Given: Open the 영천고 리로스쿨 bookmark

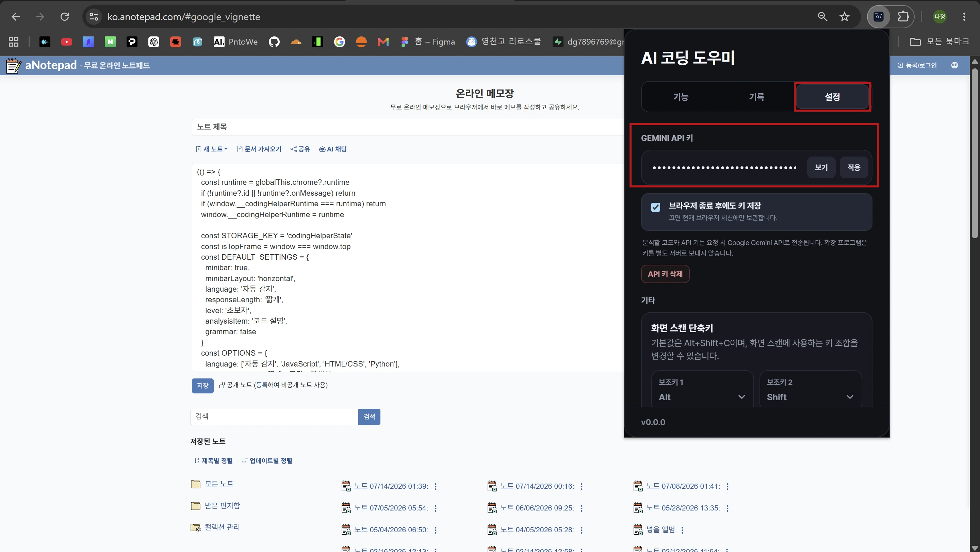Looking at the screenshot, I should point(503,42).
